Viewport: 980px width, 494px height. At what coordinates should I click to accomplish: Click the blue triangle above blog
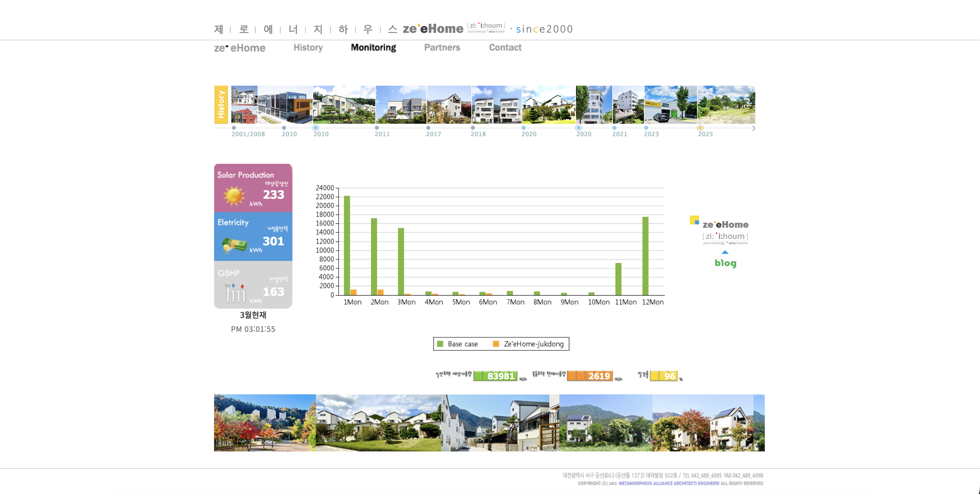point(725,252)
